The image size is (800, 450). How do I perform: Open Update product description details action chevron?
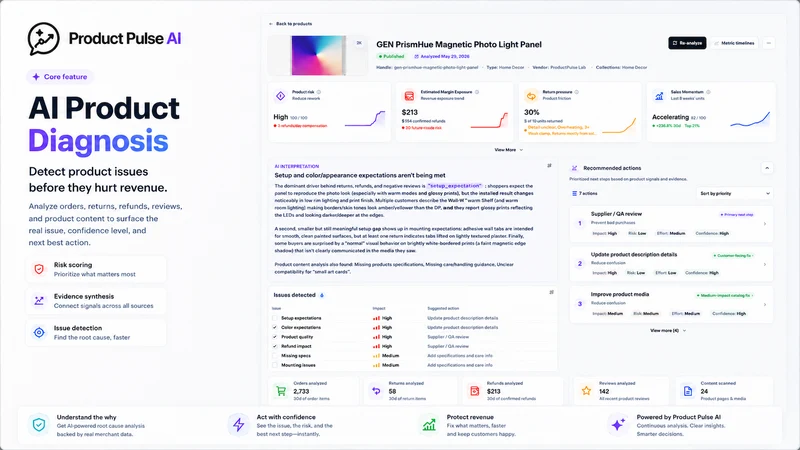[764, 264]
